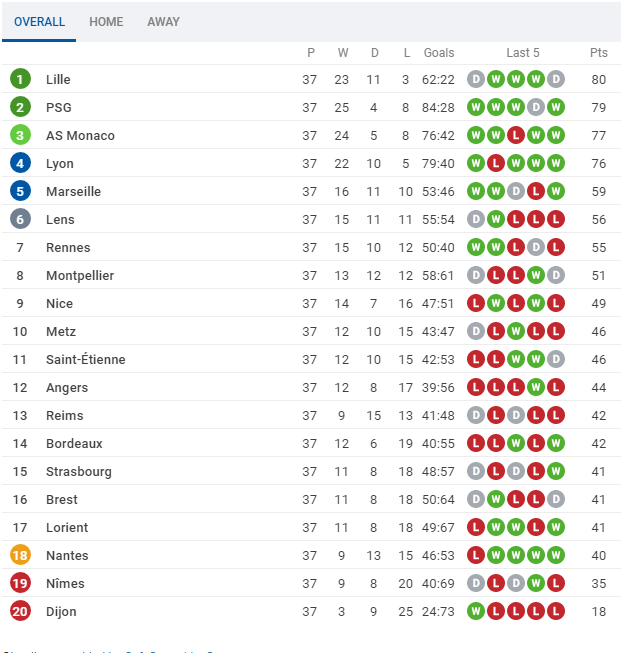This screenshot has width=623, height=653.
Task: Open the Saint-Étienne team link
Action: pyautogui.click(x=86, y=359)
